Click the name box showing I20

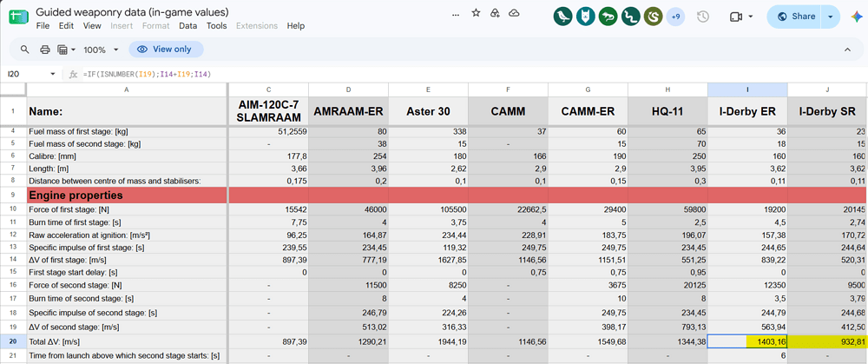coord(27,74)
